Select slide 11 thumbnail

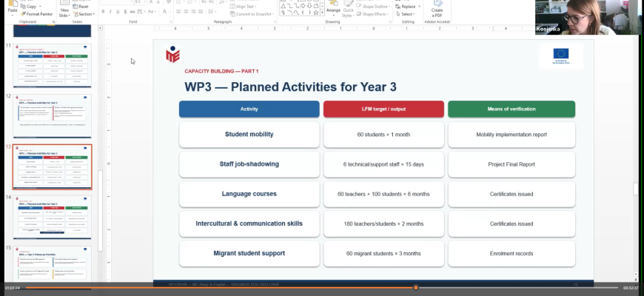click(x=52, y=66)
